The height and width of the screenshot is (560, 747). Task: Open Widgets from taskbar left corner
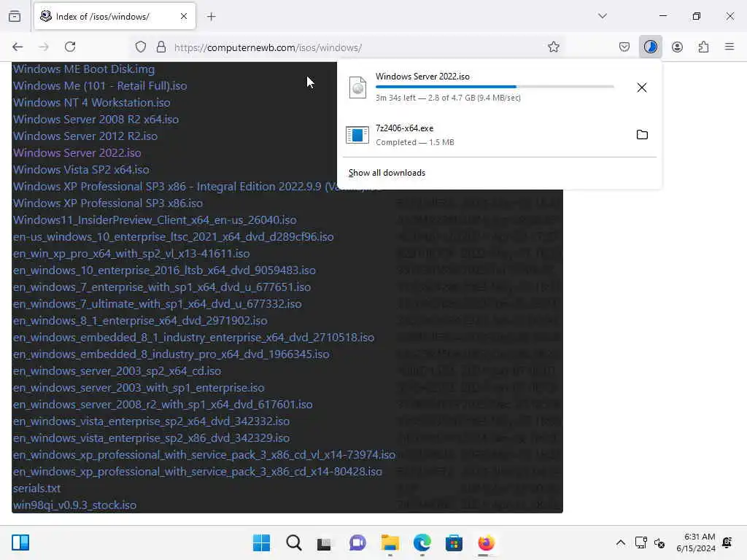(x=20, y=542)
